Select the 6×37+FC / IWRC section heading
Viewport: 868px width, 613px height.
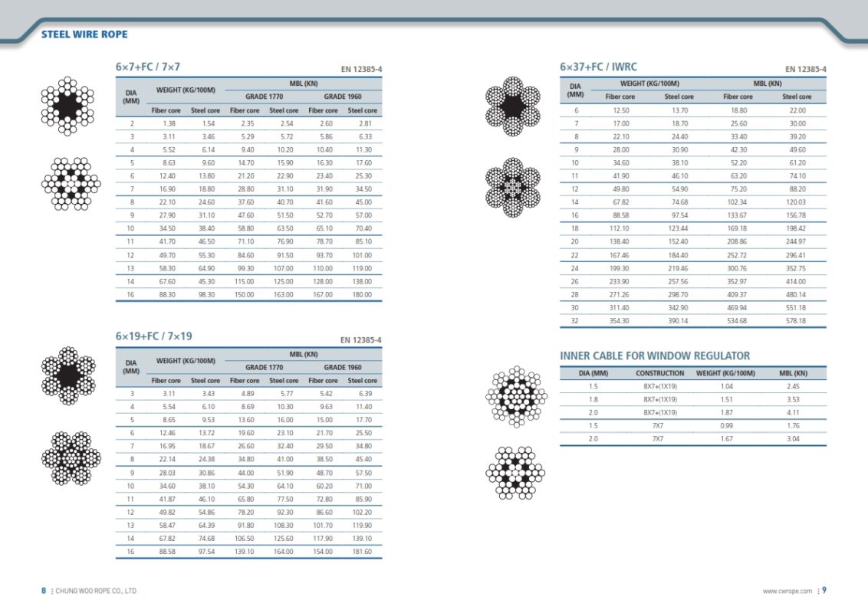598,67
